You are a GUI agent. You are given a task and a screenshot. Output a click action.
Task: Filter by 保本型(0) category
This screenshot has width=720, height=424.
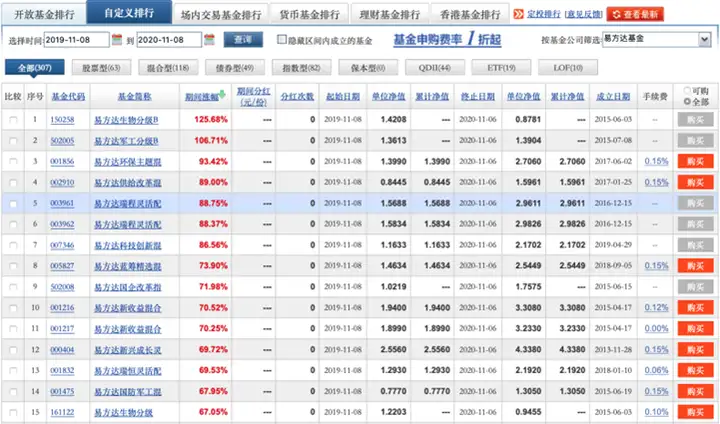pos(368,68)
